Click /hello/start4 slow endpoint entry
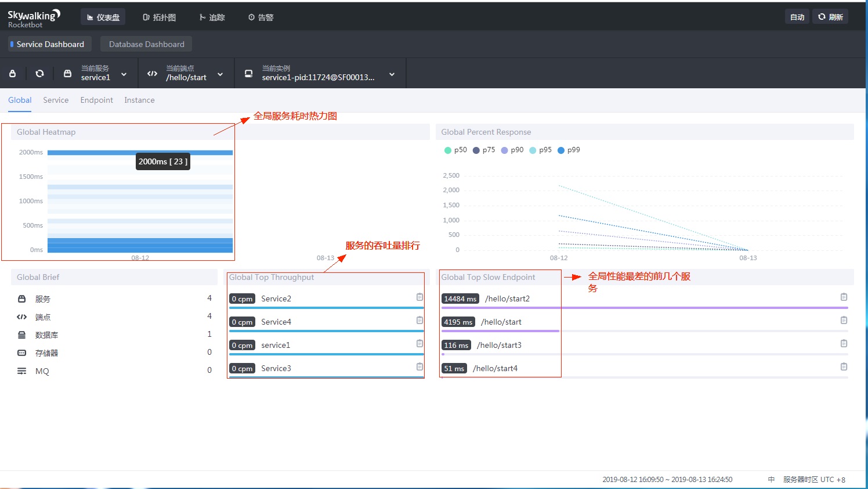The width and height of the screenshot is (868, 489). (x=495, y=368)
